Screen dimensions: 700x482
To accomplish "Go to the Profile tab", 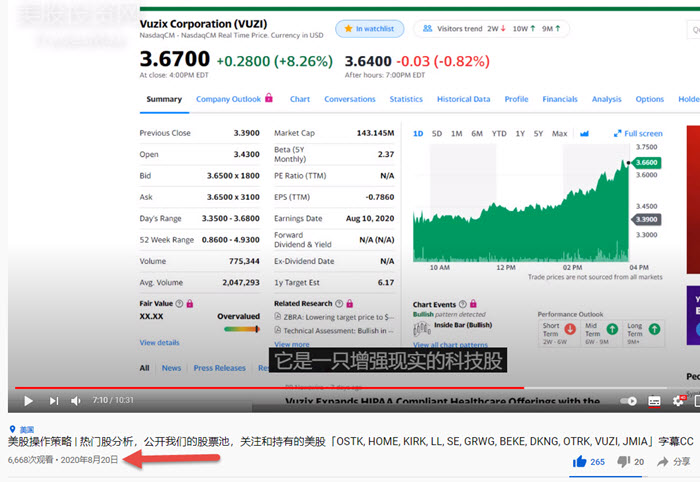I will pyautogui.click(x=516, y=99).
